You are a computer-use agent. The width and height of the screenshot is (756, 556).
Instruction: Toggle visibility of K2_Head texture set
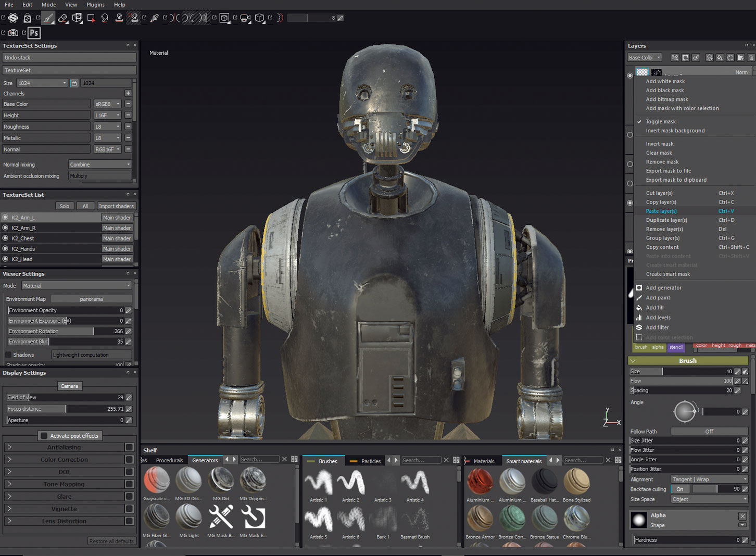[5, 259]
